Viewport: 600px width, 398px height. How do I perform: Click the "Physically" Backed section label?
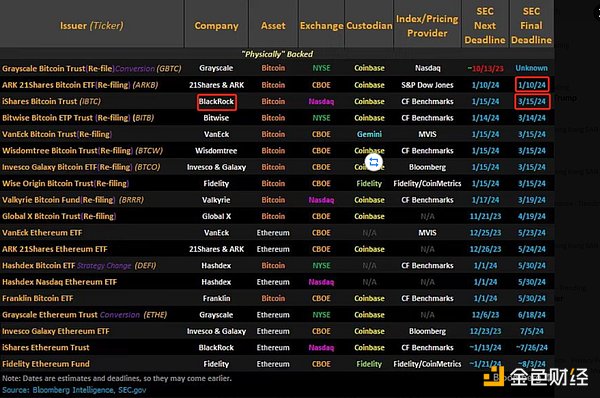(277, 54)
